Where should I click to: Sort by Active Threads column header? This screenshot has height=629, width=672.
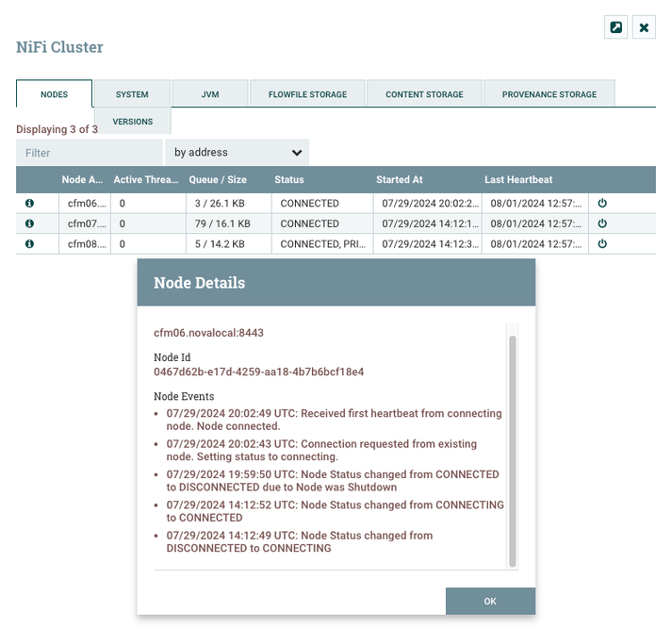(146, 180)
